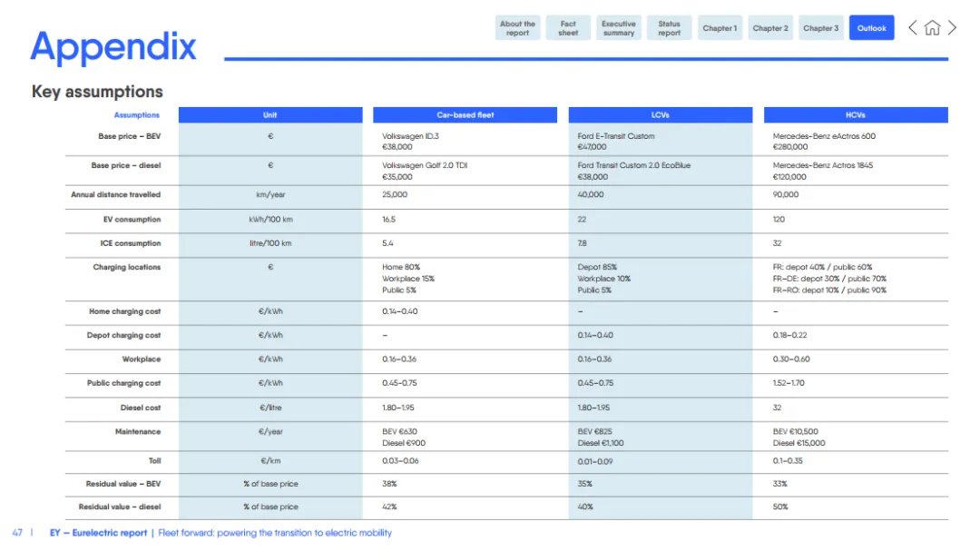
Task: Click the LCVs column header
Action: [x=660, y=115]
